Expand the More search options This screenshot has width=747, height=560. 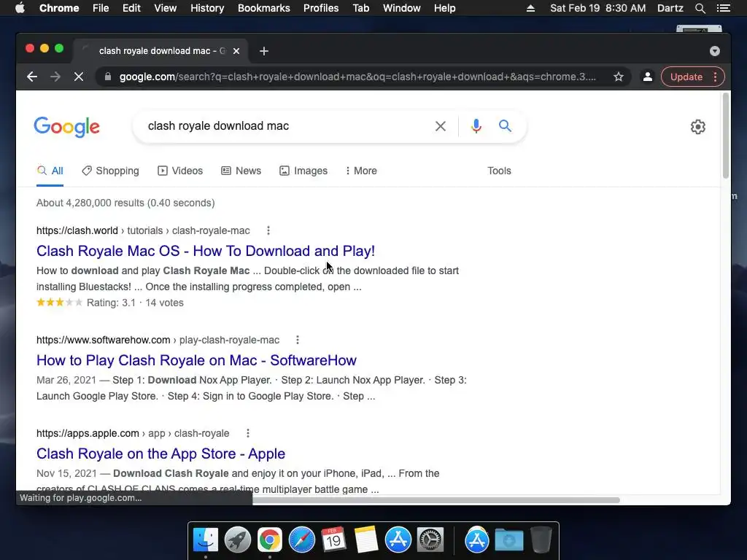[361, 171]
